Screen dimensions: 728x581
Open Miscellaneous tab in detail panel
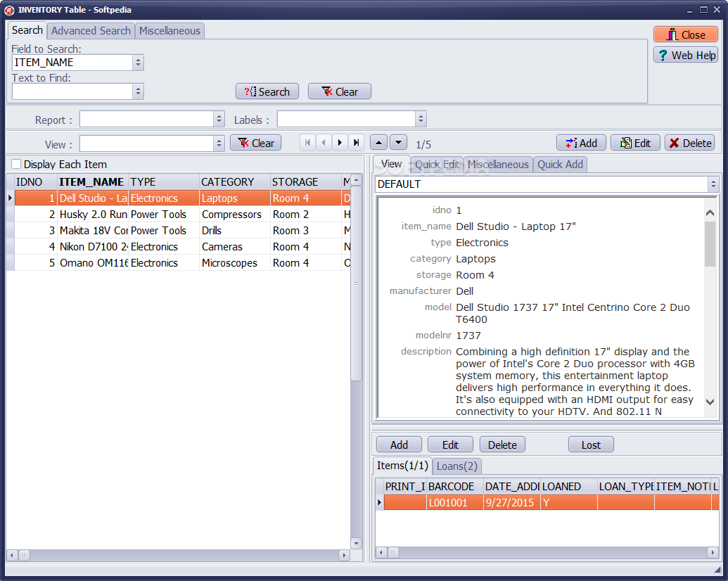point(498,165)
